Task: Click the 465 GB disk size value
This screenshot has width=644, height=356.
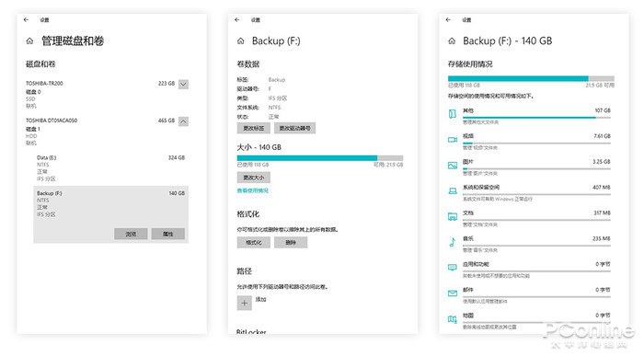Action: (x=167, y=121)
